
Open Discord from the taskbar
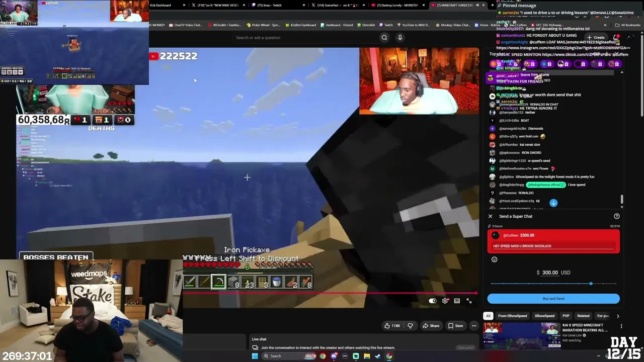click(334, 356)
